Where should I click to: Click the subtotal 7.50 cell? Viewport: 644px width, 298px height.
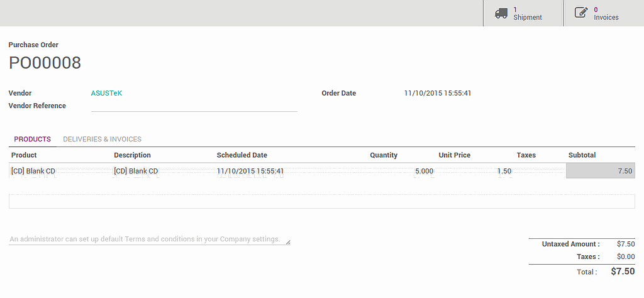600,171
